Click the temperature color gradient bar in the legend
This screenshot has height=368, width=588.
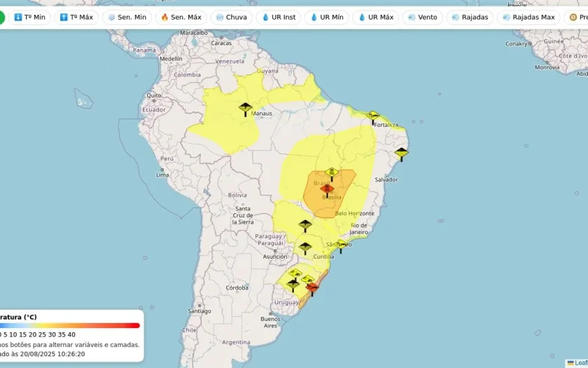(70, 325)
